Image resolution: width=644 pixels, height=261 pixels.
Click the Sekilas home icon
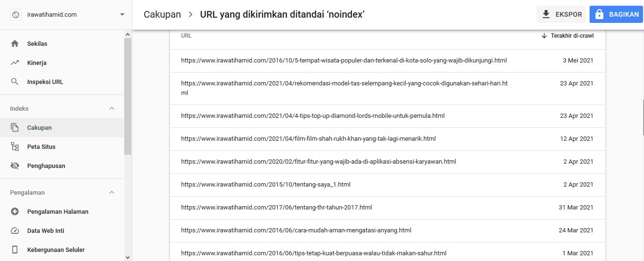pos(15,43)
